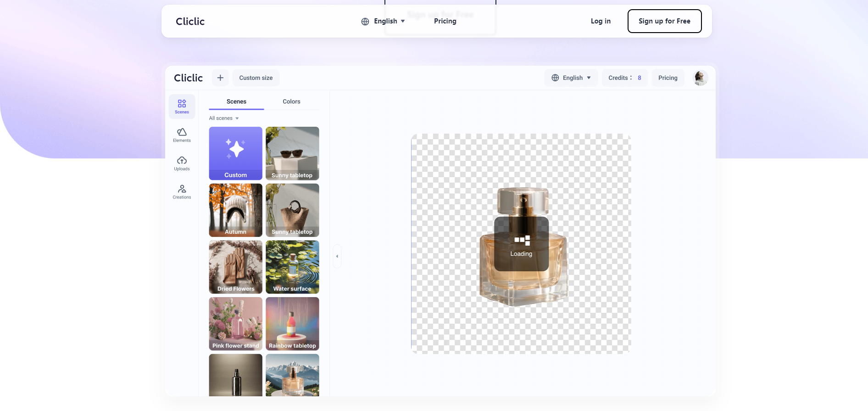This screenshot has width=868, height=411.
Task: Click the user avatar in the editor
Action: pos(700,78)
